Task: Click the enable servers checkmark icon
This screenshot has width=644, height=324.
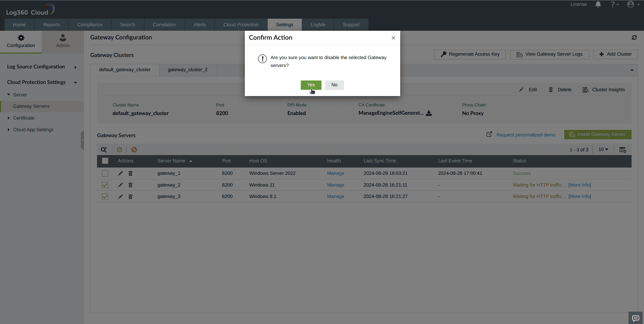Action: [119, 150]
